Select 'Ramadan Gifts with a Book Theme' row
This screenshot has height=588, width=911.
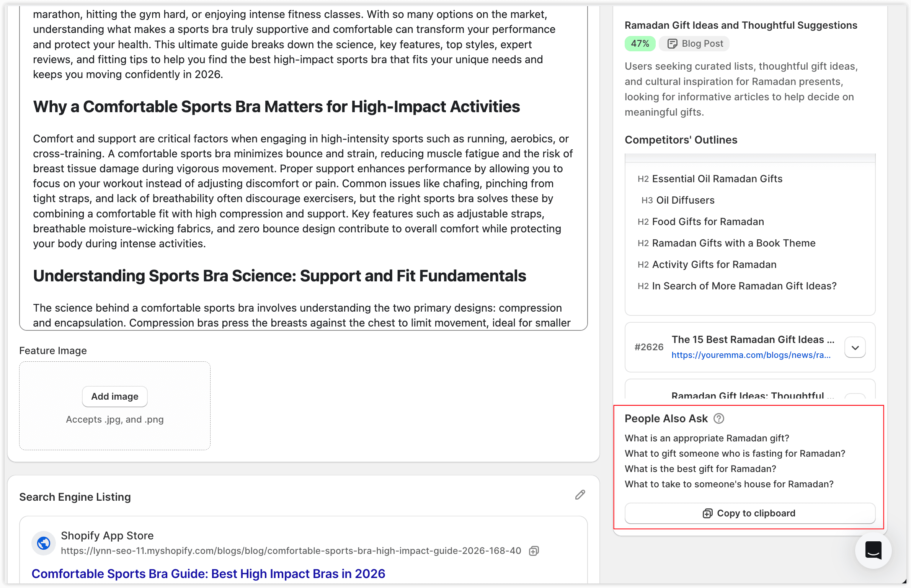(727, 243)
